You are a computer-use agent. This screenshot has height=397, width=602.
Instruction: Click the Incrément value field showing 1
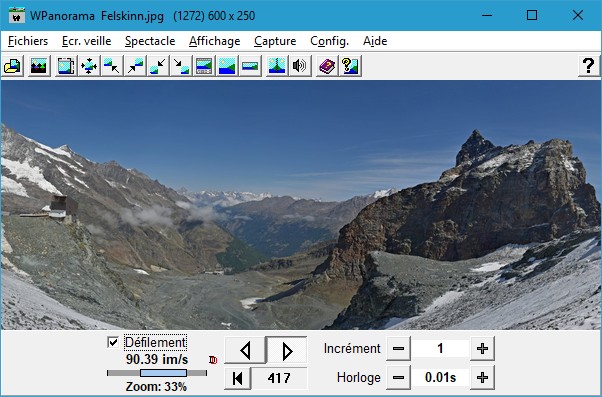[x=440, y=349]
